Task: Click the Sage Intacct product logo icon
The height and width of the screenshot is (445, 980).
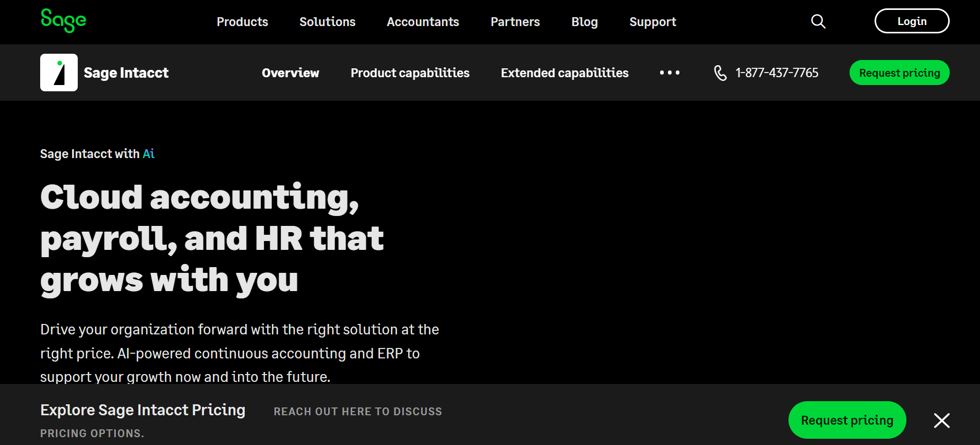Action: pos(59,73)
